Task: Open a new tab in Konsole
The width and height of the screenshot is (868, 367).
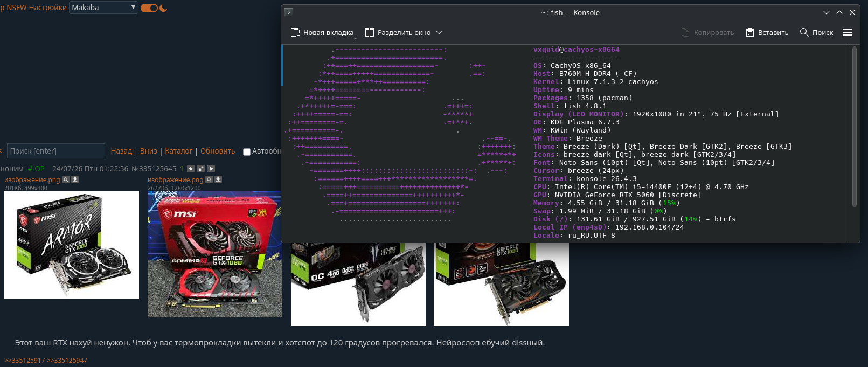Action: [322, 32]
